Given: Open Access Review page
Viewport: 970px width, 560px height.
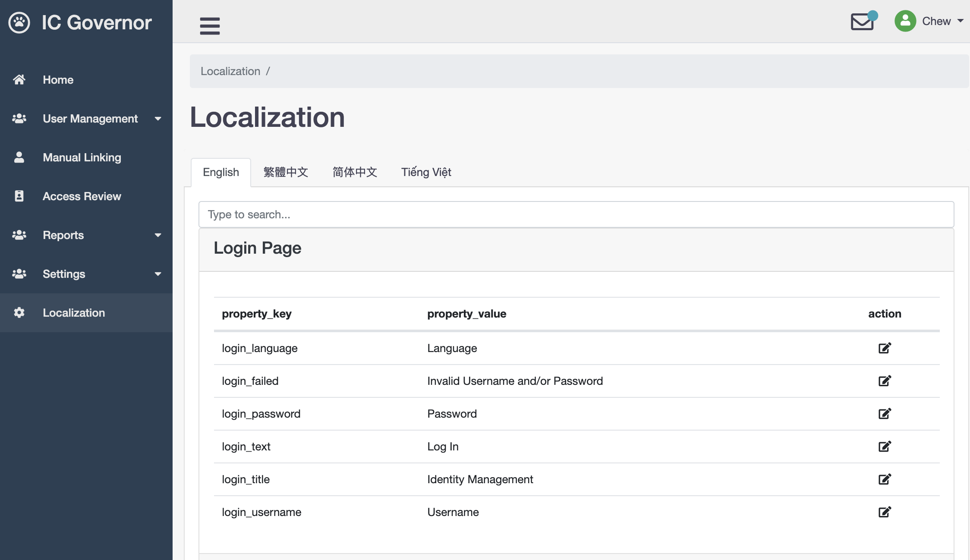Looking at the screenshot, I should (x=82, y=196).
